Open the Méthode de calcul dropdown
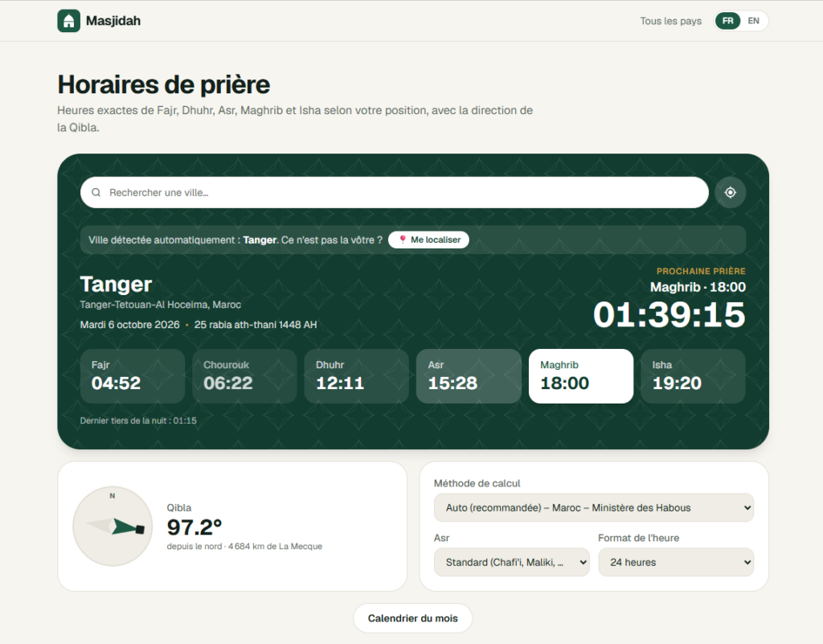The image size is (823, 644). coord(594,507)
